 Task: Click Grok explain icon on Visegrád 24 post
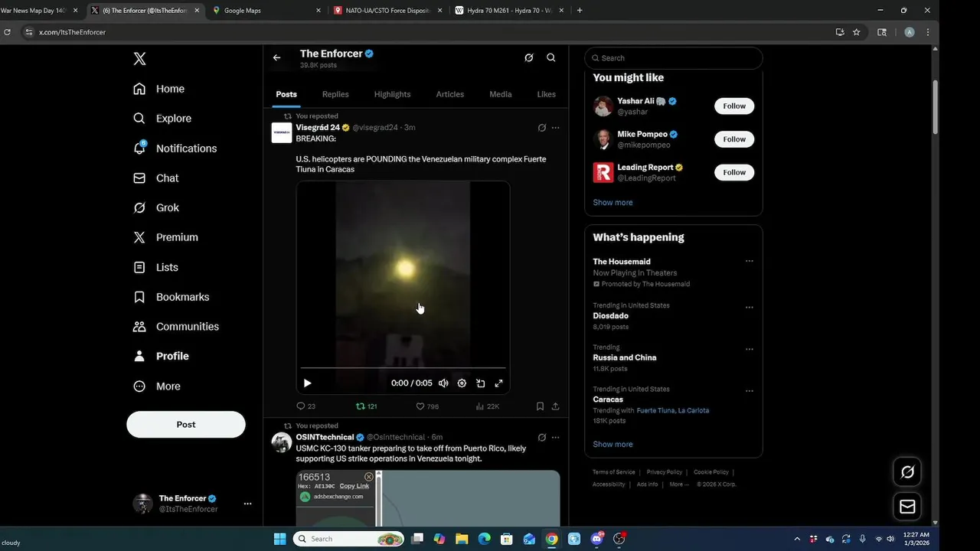pos(542,128)
